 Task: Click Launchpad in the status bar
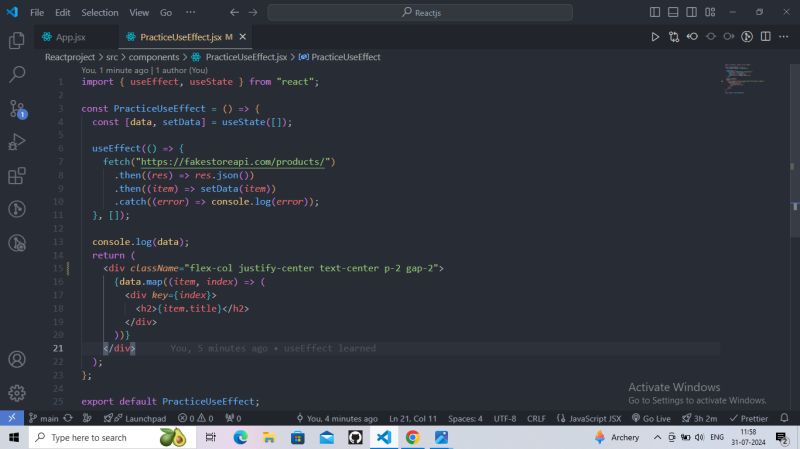click(135, 418)
